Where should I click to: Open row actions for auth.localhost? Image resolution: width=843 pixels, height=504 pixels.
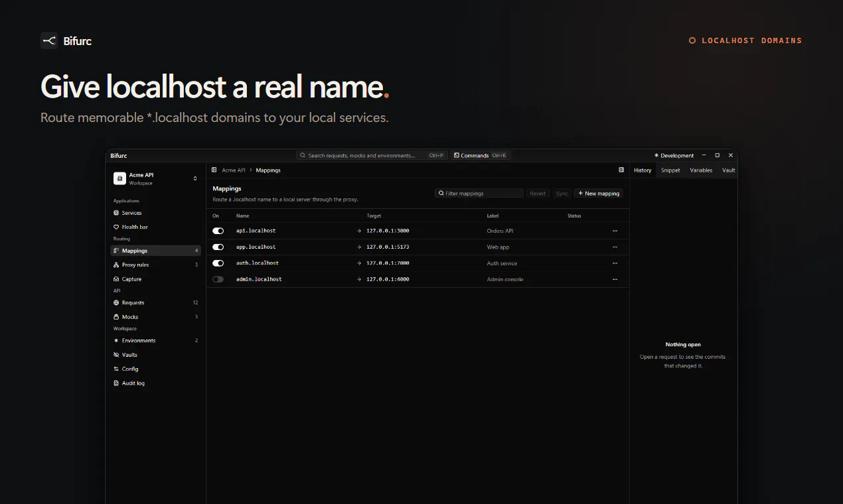(615, 263)
